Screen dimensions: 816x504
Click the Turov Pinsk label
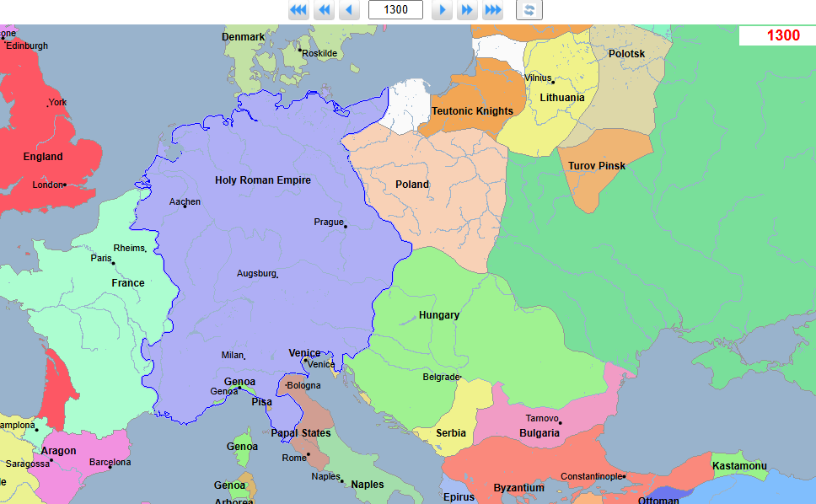pyautogui.click(x=596, y=166)
